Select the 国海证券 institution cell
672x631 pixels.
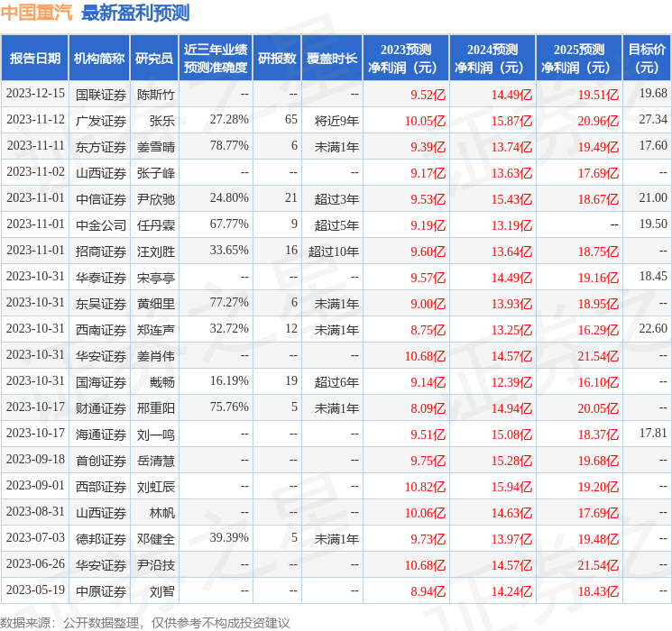(x=101, y=382)
